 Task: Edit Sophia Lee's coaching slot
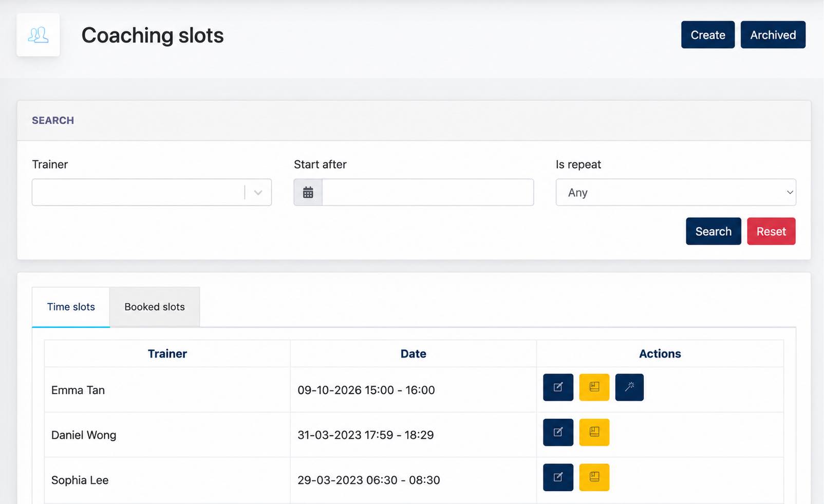tap(558, 477)
